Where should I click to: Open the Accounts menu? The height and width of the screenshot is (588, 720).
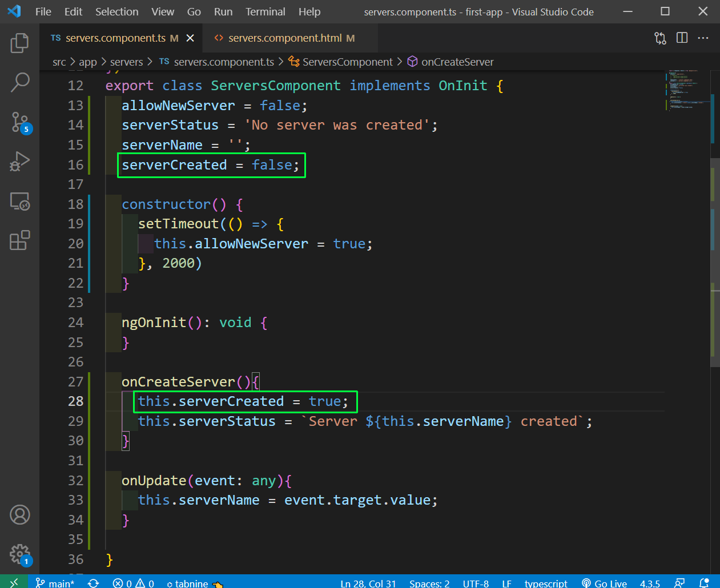pyautogui.click(x=19, y=515)
